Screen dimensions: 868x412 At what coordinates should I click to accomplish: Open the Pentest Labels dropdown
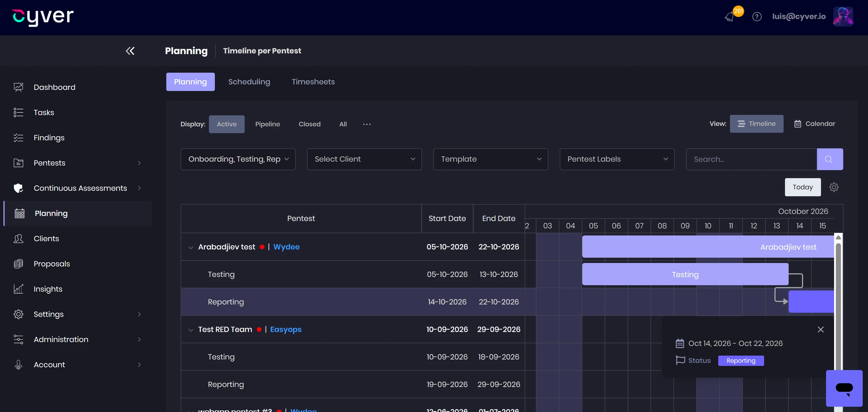click(x=617, y=159)
